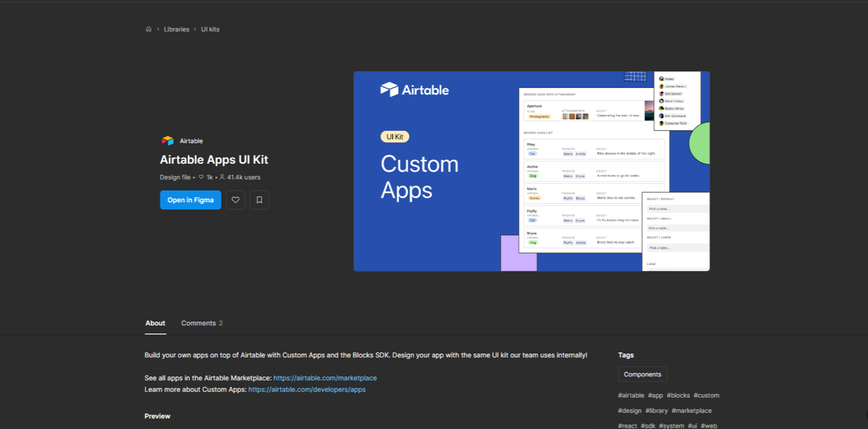Open the airtable.com/marketplace link
The height and width of the screenshot is (429, 868).
tap(325, 378)
